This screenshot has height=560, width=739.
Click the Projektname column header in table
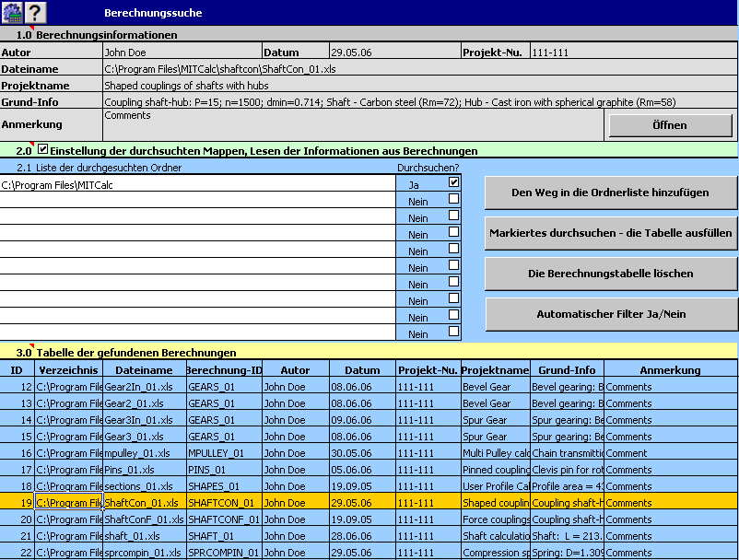click(x=496, y=370)
